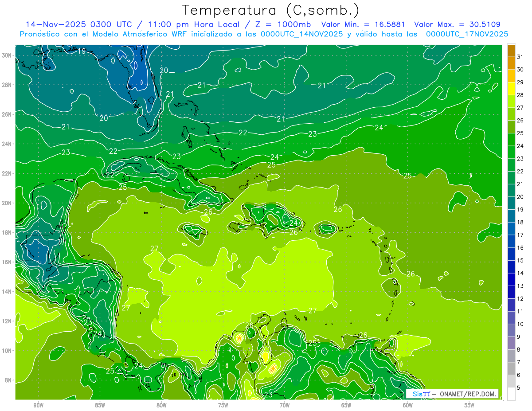Click the dark blue legend swatch between 13 and 14

click(511, 280)
